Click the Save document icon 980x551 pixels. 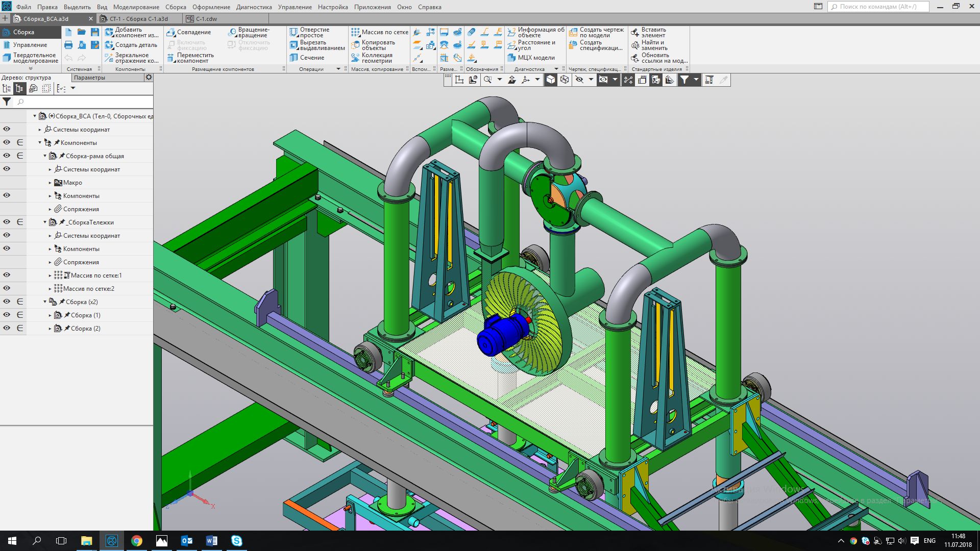coord(94,32)
